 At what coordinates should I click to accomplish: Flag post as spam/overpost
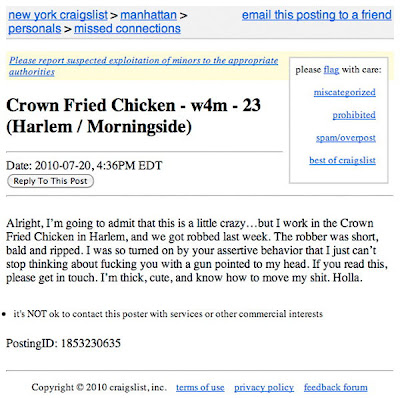tap(346, 138)
